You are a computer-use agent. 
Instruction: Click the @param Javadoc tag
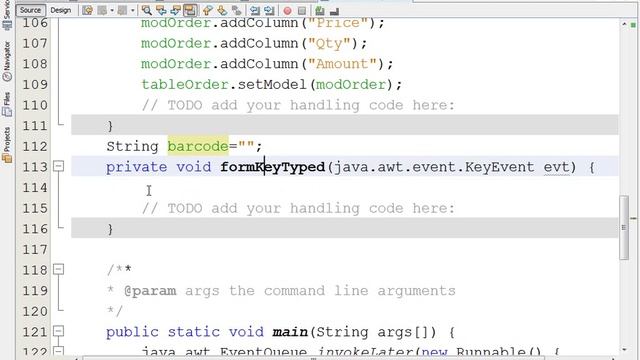150,291
